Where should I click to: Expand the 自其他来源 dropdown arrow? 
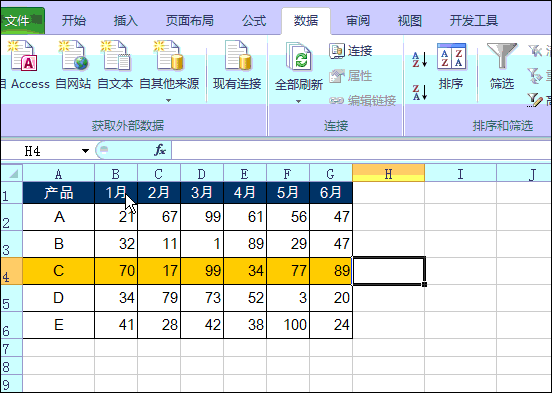click(x=169, y=101)
